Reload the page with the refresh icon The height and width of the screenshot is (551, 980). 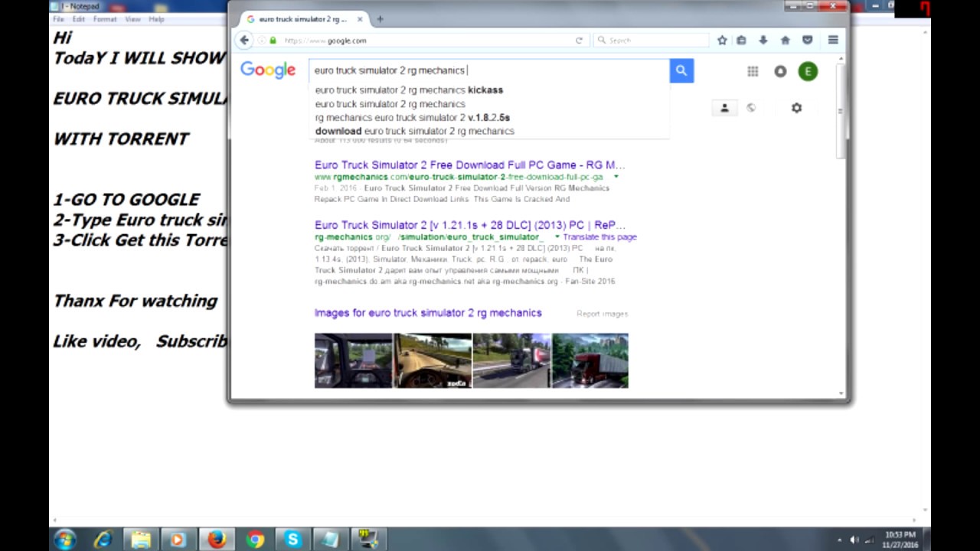pyautogui.click(x=579, y=40)
